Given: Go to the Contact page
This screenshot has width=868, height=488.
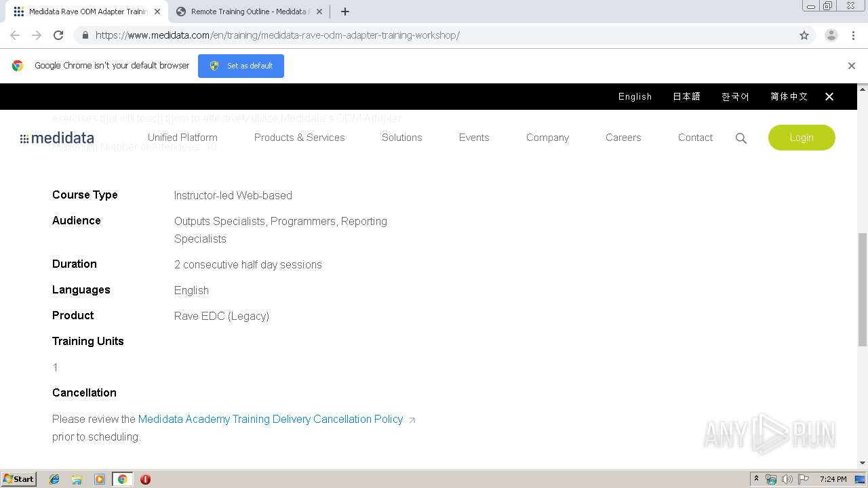Looking at the screenshot, I should point(696,138).
